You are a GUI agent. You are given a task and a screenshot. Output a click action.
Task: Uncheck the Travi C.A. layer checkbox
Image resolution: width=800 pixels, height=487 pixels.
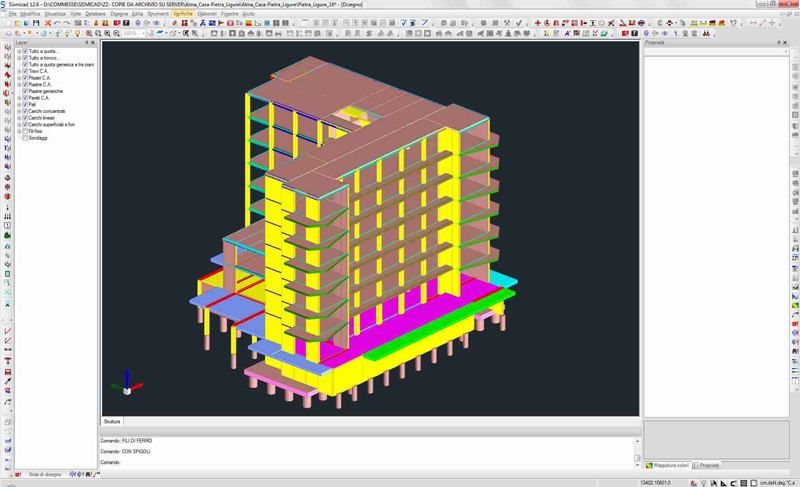pyautogui.click(x=25, y=71)
